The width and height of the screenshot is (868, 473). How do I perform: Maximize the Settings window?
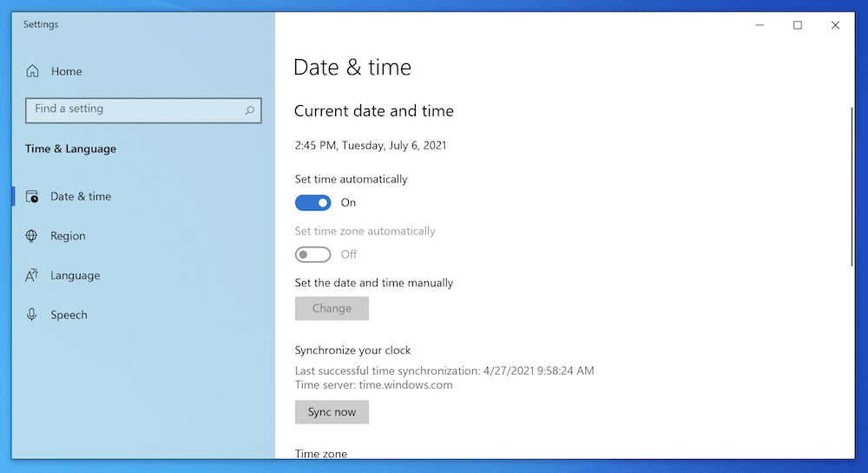797,25
